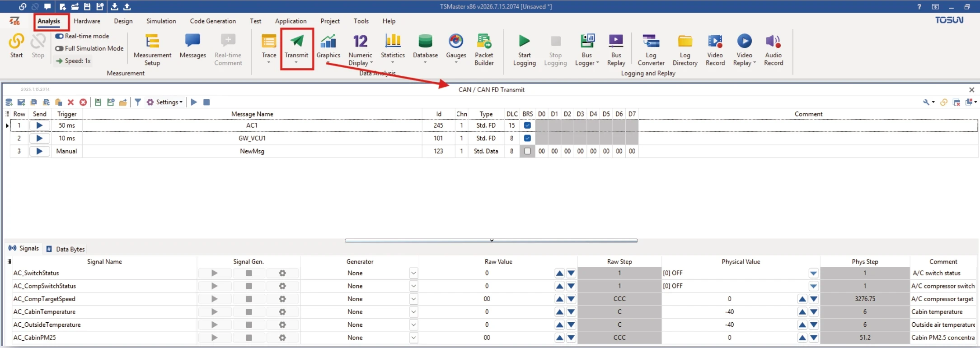
Task: Open Physical Value dropdown for AC_CompSwitchStatus
Action: [813, 286]
